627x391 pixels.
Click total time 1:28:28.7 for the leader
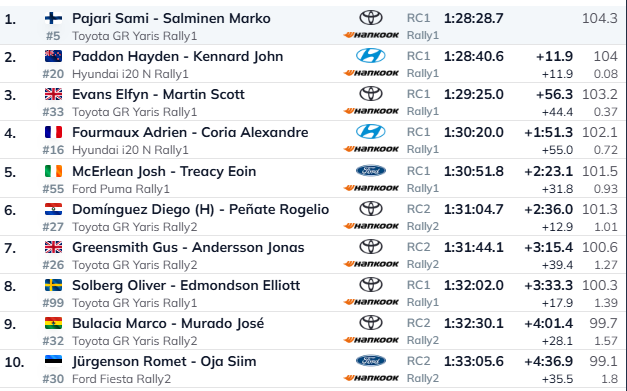[x=473, y=18]
